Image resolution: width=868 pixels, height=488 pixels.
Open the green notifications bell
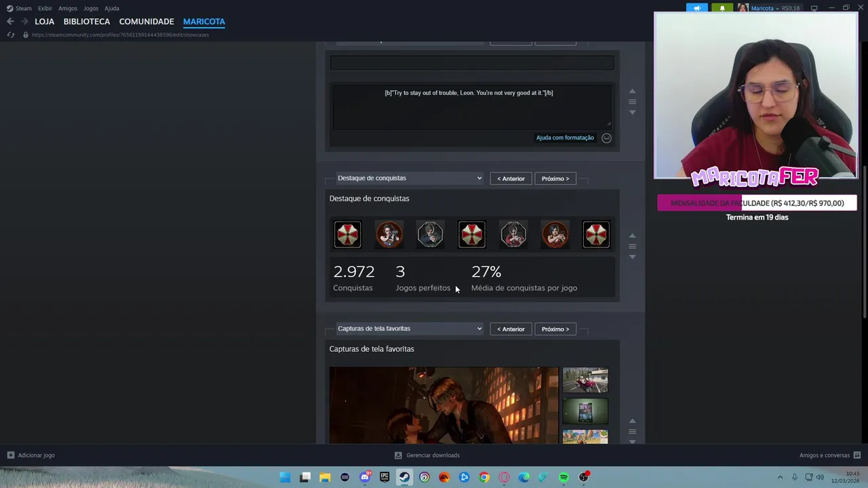point(722,8)
